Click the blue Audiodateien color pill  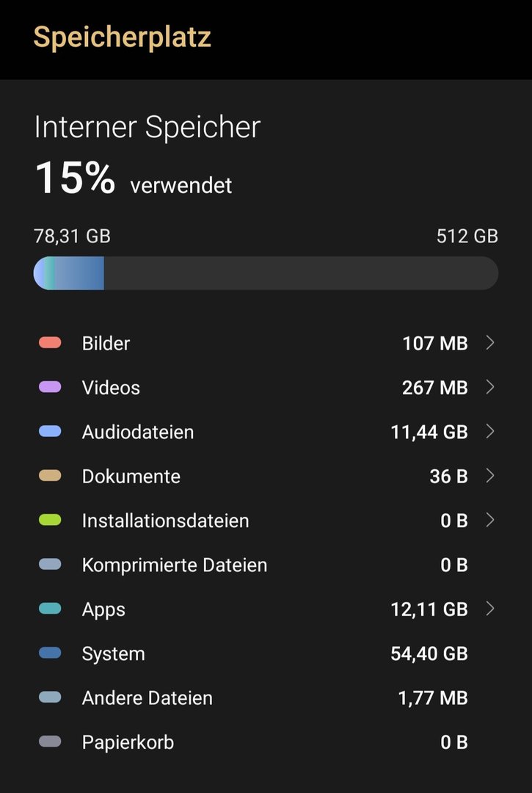click(50, 432)
